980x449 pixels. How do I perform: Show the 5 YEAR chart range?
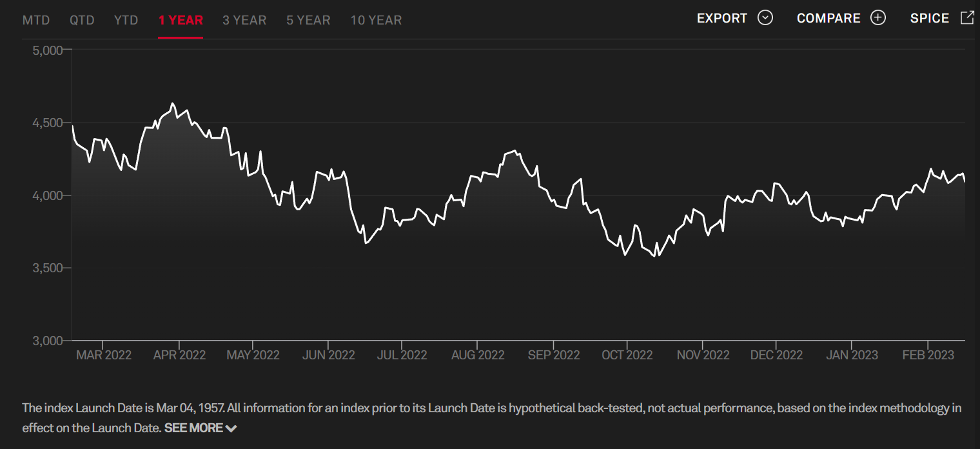coord(308,21)
